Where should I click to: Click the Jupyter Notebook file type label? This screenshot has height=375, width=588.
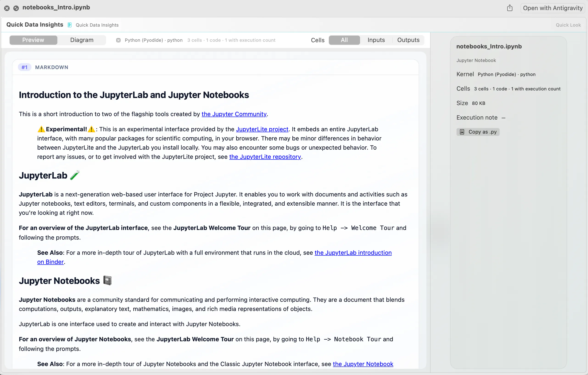[476, 60]
